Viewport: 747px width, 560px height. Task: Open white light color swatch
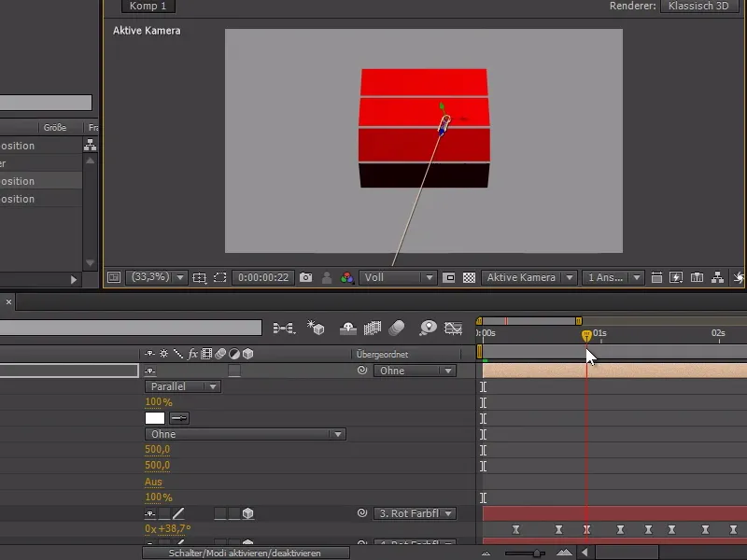154,418
